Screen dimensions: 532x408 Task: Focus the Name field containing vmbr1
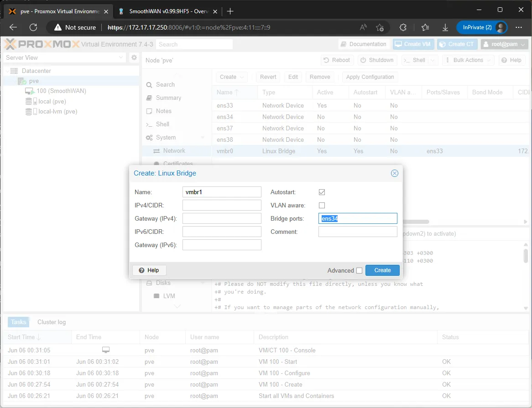[x=222, y=192]
